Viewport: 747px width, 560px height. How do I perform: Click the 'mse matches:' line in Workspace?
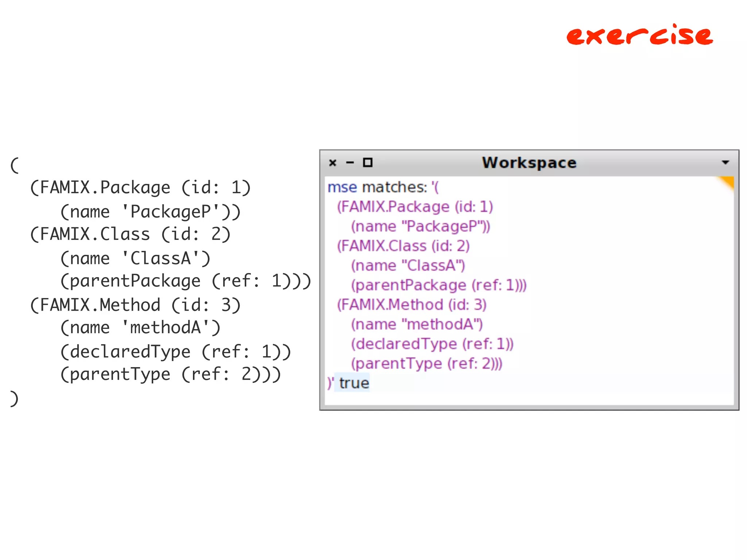[383, 187]
